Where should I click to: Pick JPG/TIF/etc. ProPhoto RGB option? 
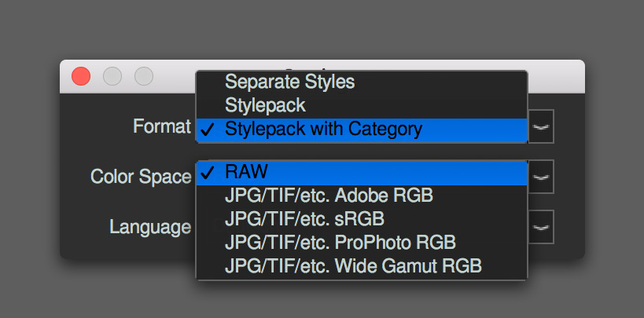[x=362, y=243]
